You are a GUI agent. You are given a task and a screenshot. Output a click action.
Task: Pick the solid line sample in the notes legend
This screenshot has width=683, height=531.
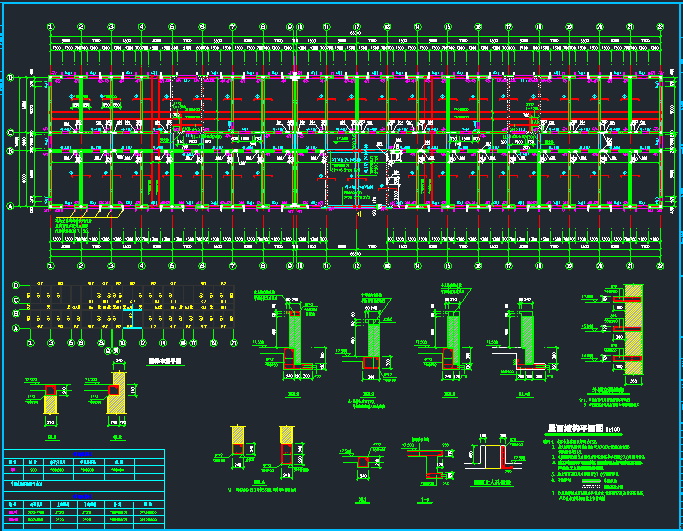point(592,480)
